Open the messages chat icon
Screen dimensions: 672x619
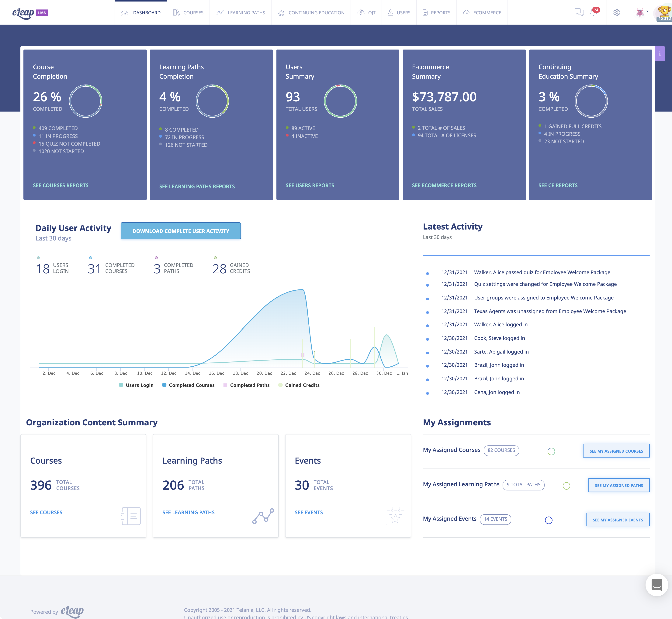pos(579,12)
